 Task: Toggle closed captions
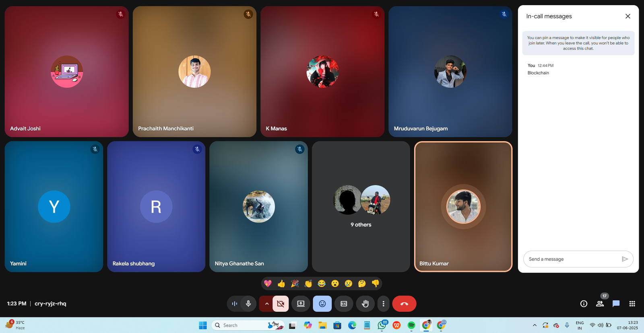click(344, 304)
